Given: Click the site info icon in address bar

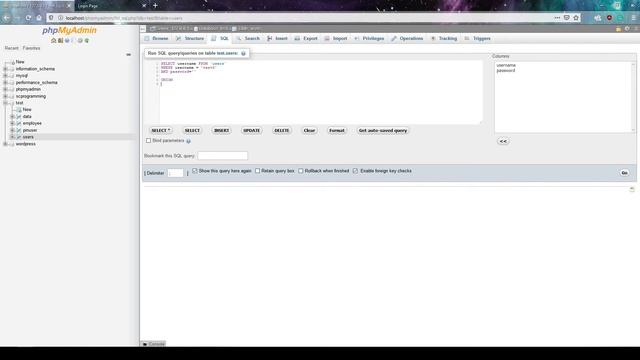Looking at the screenshot, I should click(x=60, y=18).
